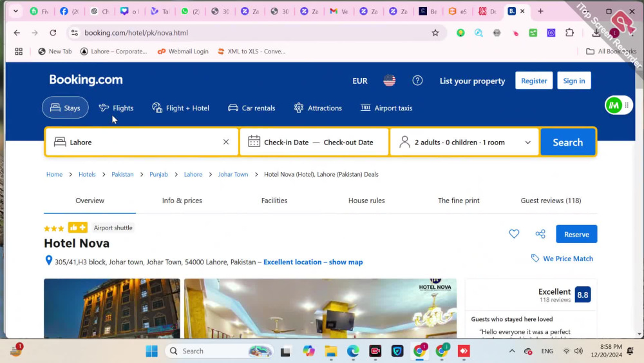Select the Stays category

pyautogui.click(x=65, y=108)
